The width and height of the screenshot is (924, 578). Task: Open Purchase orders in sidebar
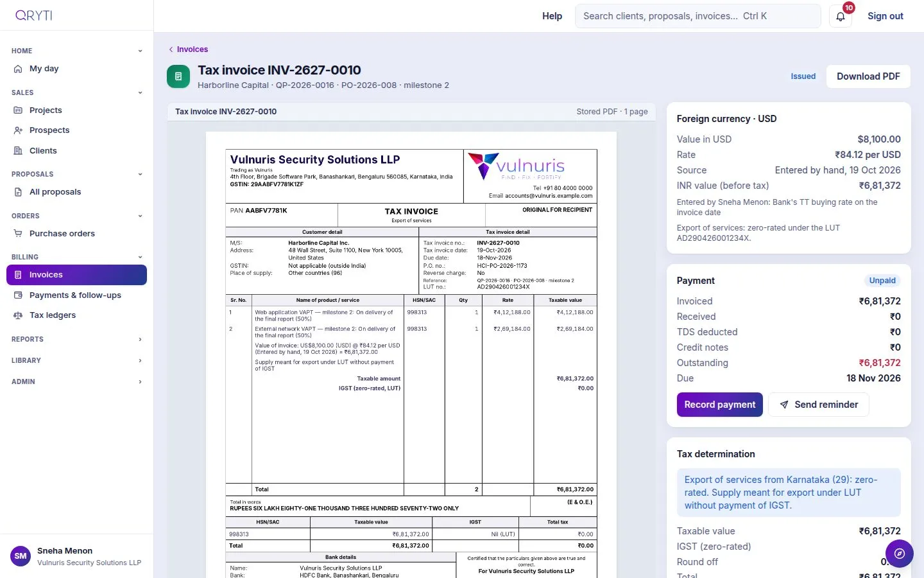point(76,234)
